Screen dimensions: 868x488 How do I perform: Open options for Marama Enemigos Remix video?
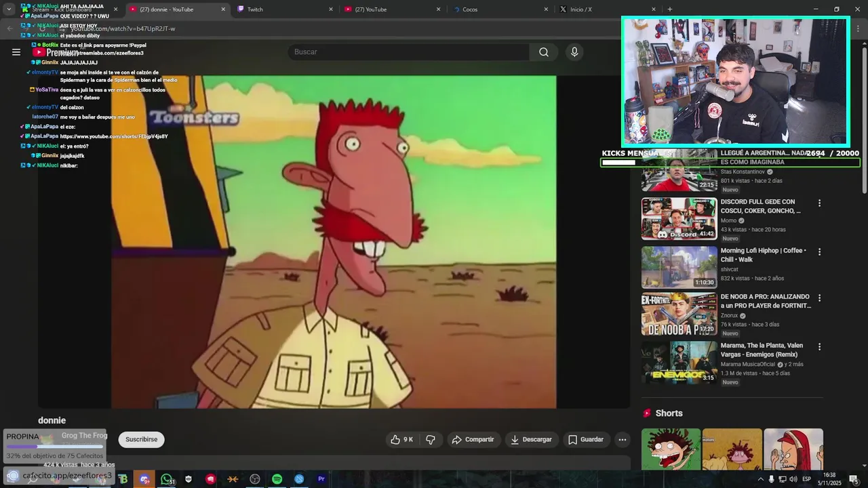tap(819, 346)
